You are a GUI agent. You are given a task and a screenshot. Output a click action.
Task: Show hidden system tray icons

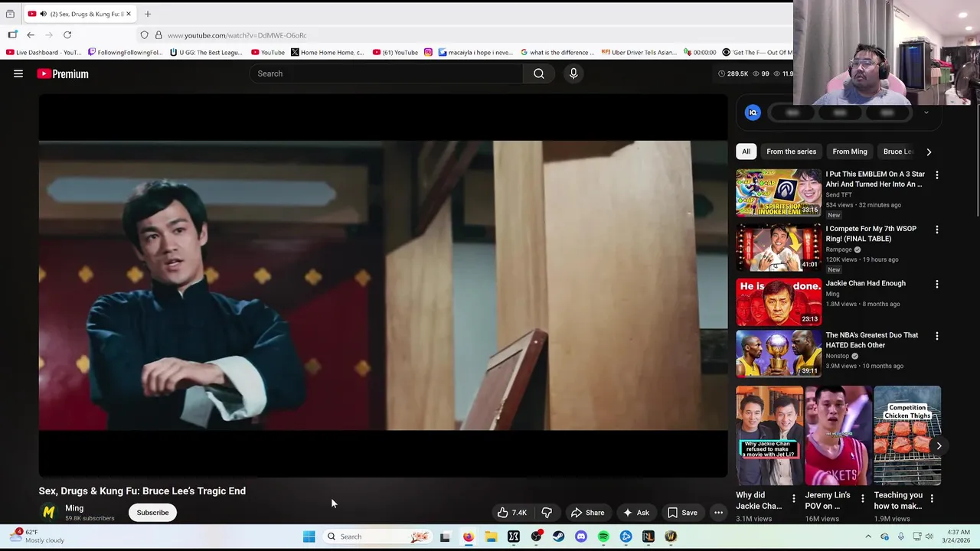pos(868,536)
